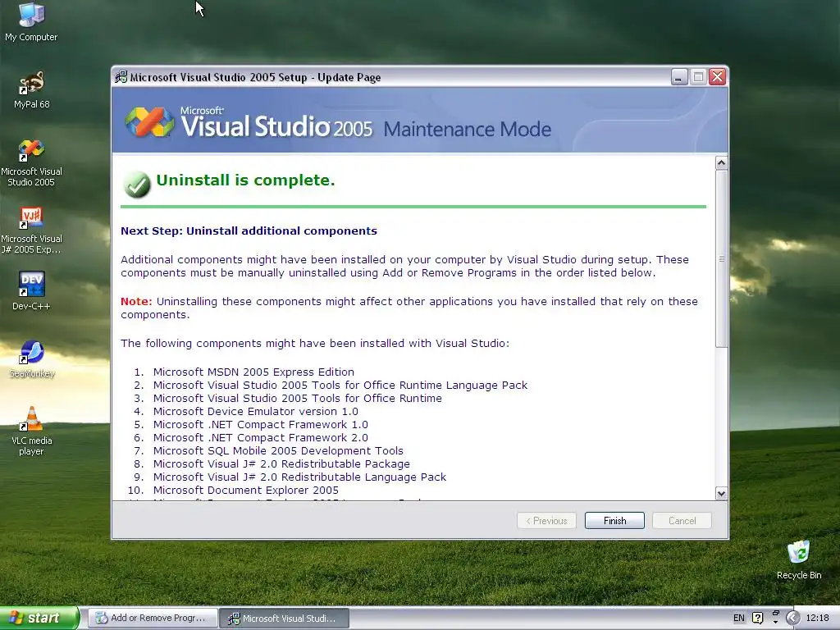Select the Microsoft Visual Studio 2005 desktop shortcut
This screenshot has width=840, height=630.
pyautogui.click(x=32, y=163)
